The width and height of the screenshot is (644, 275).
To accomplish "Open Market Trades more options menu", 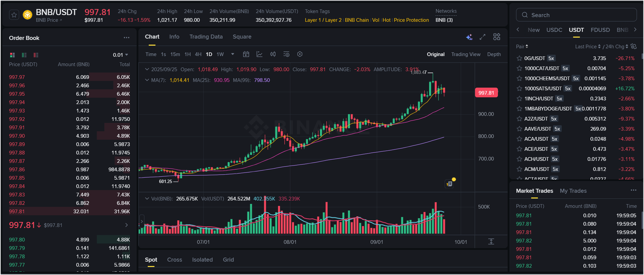I will click(634, 190).
